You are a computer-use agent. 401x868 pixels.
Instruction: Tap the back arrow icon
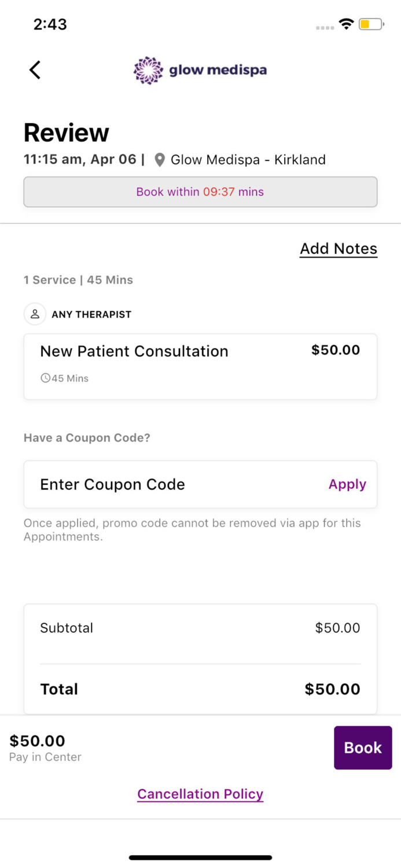[x=35, y=70]
